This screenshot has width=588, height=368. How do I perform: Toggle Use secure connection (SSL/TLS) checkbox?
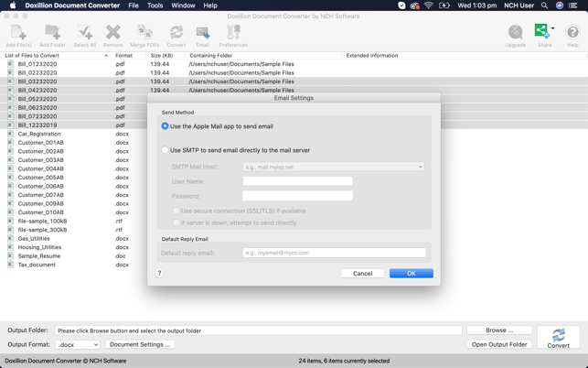(176, 211)
